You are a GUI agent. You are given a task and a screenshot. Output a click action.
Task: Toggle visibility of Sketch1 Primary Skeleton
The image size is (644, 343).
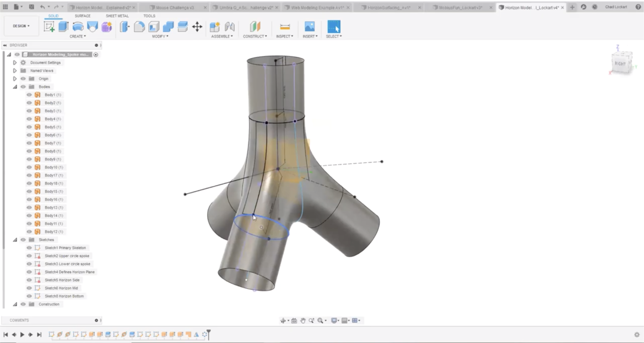29,248
